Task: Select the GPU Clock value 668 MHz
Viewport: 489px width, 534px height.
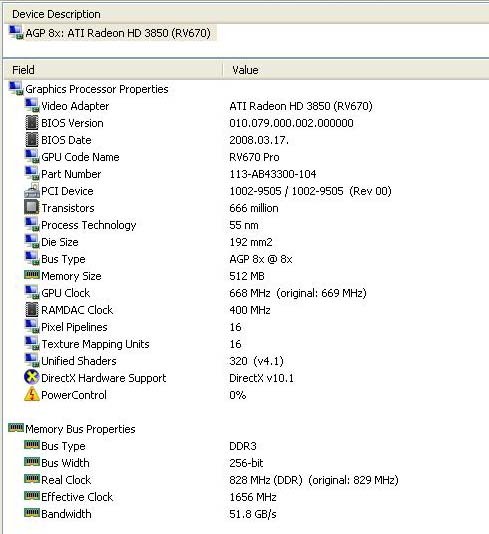Action: 298,293
